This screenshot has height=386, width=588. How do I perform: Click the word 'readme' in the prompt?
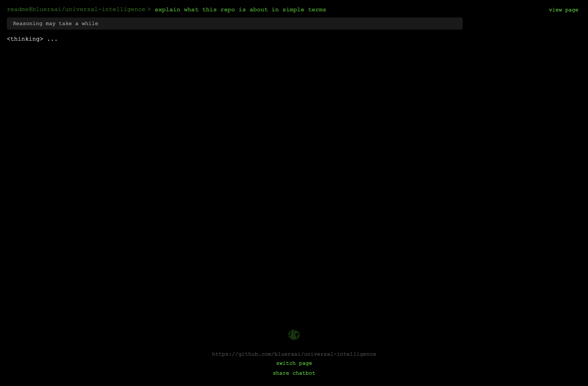point(18,9)
